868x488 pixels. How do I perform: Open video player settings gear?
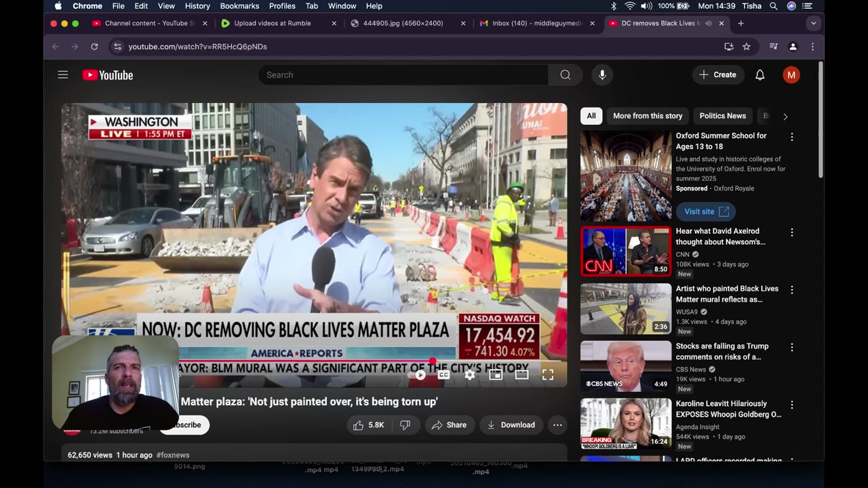469,374
